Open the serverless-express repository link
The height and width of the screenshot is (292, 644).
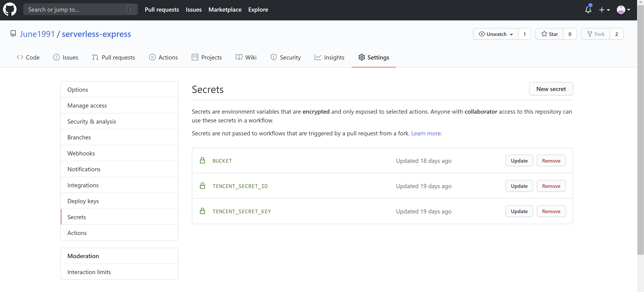point(96,34)
